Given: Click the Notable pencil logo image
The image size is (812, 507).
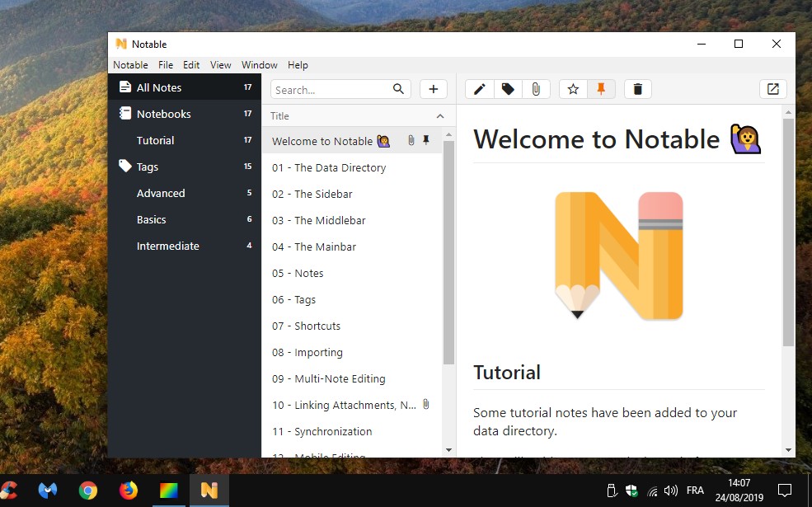Looking at the screenshot, I should pyautogui.click(x=619, y=256).
